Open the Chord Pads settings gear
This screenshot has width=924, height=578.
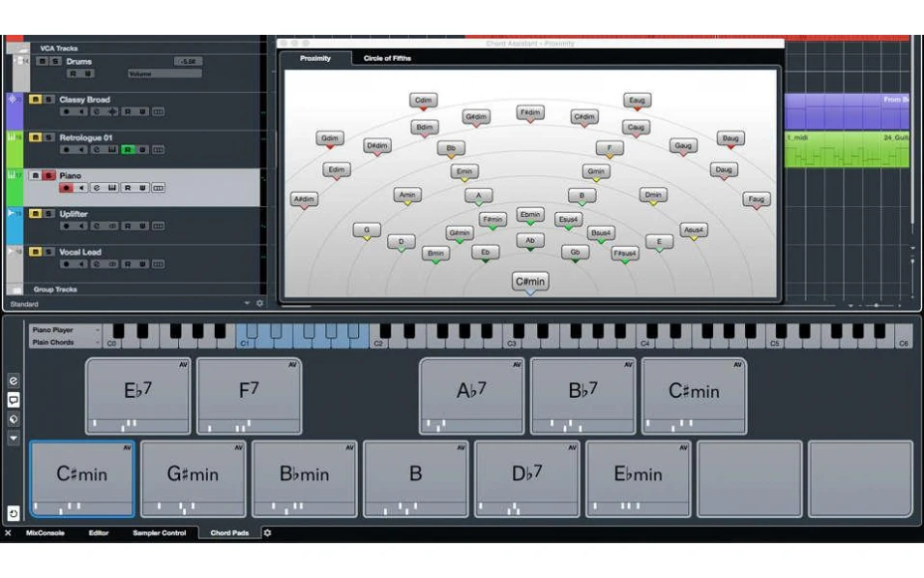click(x=266, y=532)
